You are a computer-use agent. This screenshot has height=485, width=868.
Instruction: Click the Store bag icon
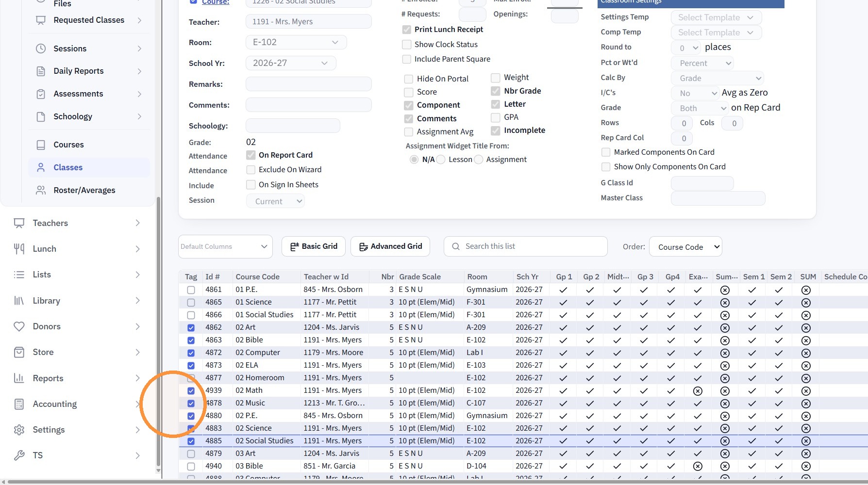coord(19,352)
